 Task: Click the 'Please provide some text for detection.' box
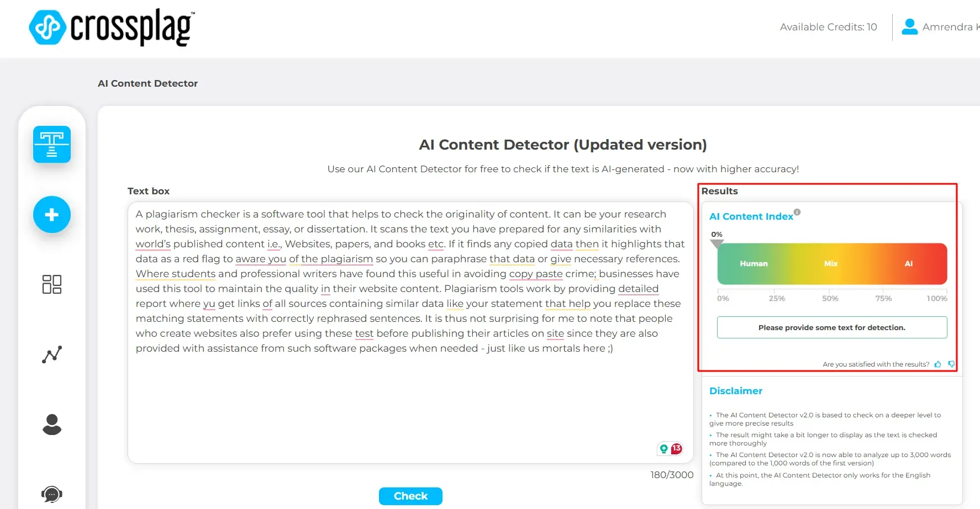[832, 327]
